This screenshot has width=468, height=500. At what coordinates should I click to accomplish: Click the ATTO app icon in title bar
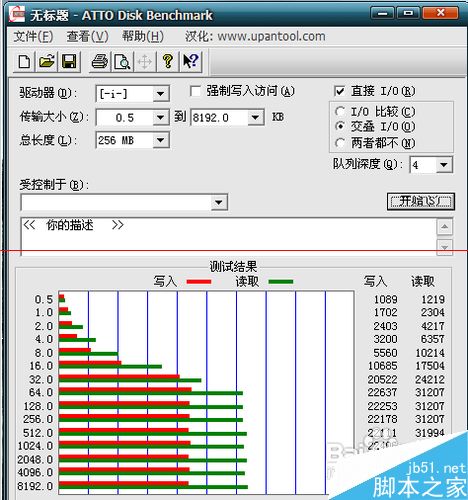(17, 14)
